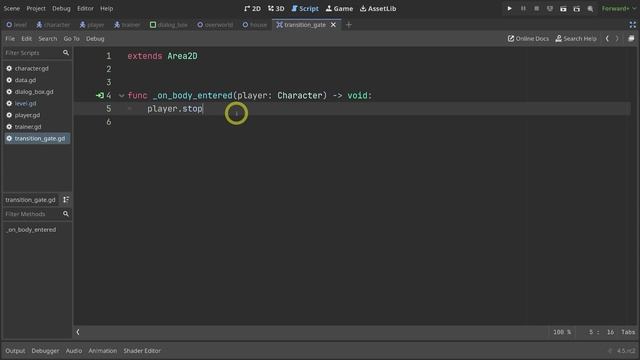
Task: Open the top Debug menu
Action: point(61,8)
